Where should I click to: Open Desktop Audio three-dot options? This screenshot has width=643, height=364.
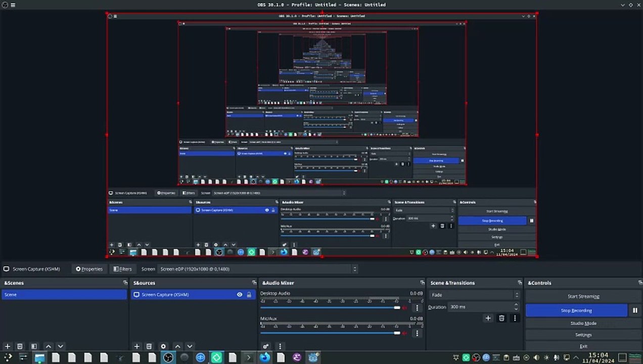click(417, 307)
